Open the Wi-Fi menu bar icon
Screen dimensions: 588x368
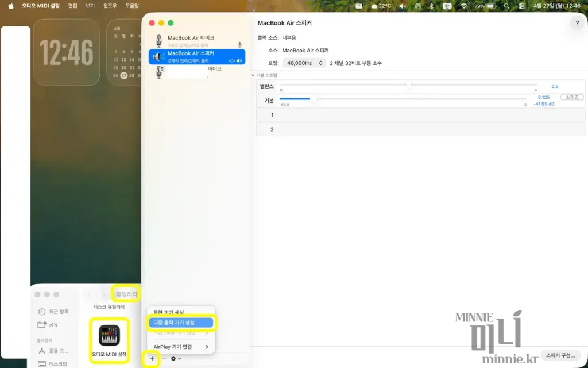[x=464, y=6]
